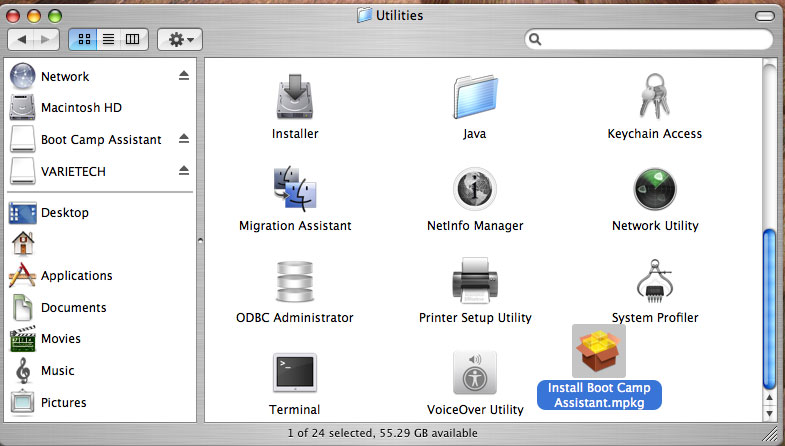Click the search magnifying glass icon
Viewport: 785px width, 446px height.
tap(535, 39)
